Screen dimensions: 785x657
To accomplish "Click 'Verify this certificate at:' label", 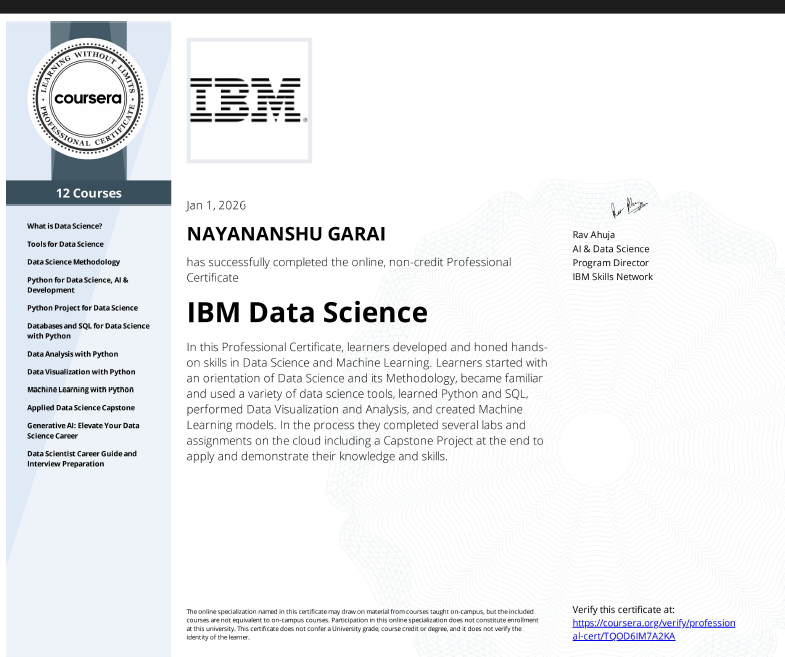I will point(623,609).
